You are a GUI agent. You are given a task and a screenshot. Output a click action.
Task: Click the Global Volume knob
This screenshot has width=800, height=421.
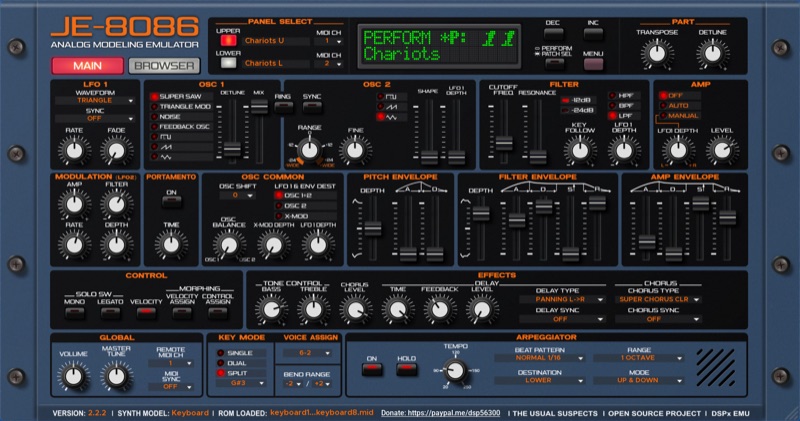click(x=74, y=377)
